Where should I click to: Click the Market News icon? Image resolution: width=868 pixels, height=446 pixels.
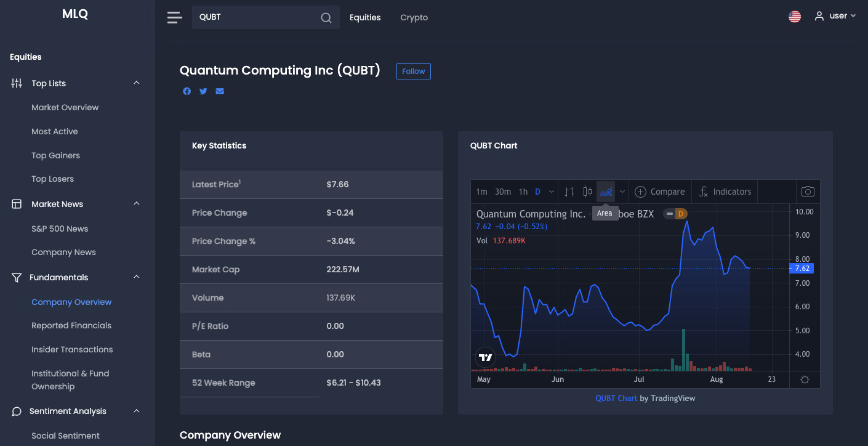point(17,204)
